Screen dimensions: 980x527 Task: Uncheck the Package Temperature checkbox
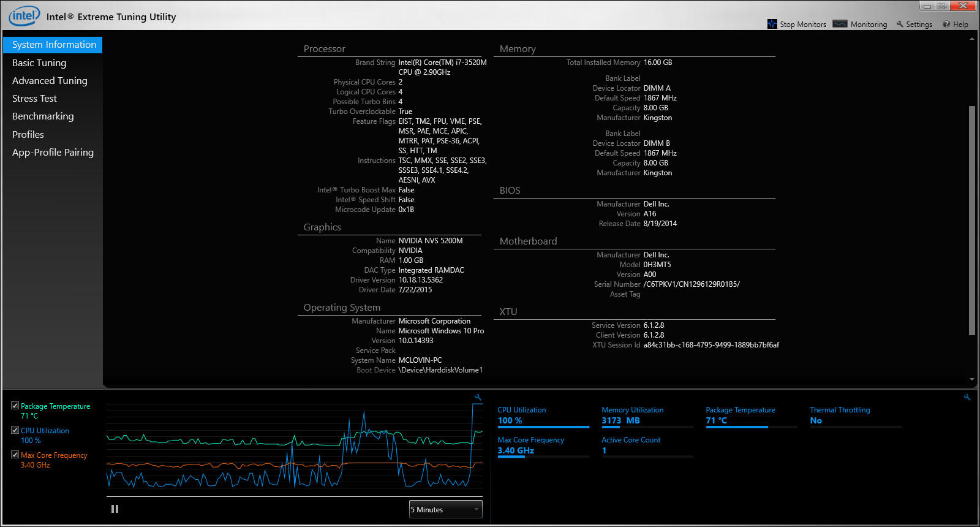[15, 406]
